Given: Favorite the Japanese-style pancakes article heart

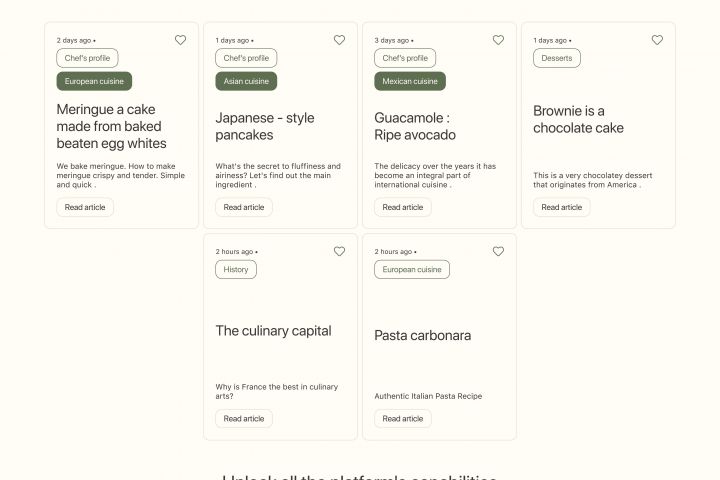Looking at the screenshot, I should [339, 40].
